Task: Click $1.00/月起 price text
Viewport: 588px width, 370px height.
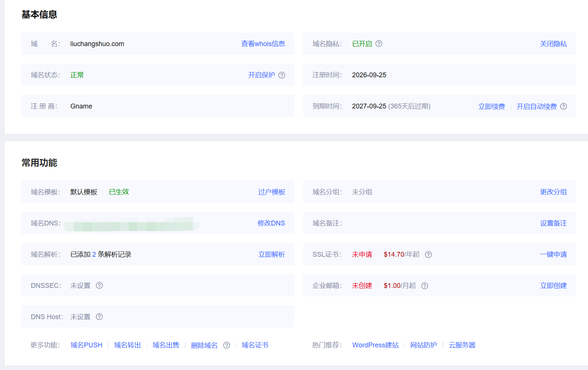Action: (400, 285)
